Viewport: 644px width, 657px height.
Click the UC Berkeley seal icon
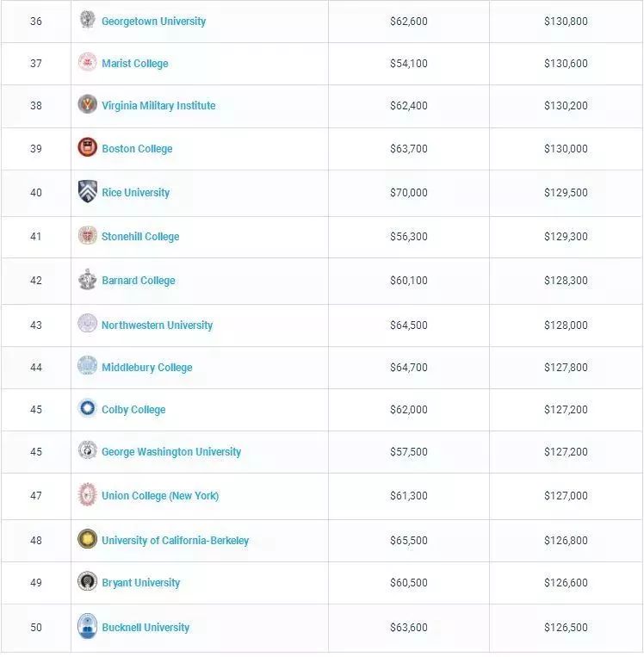click(87, 539)
